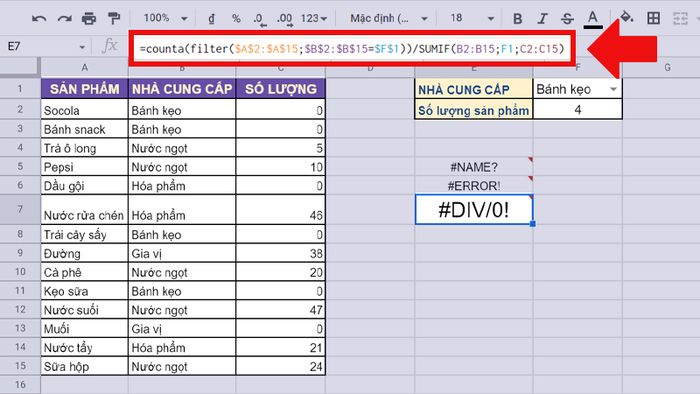Screen dimensions: 700x394
Task: Click the Nước suối cell
Action: (84, 310)
